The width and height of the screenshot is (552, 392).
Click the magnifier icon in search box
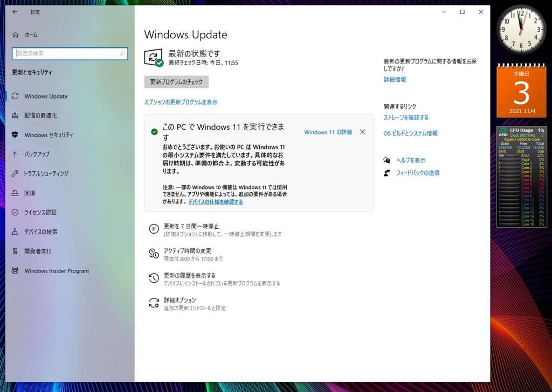coord(122,53)
